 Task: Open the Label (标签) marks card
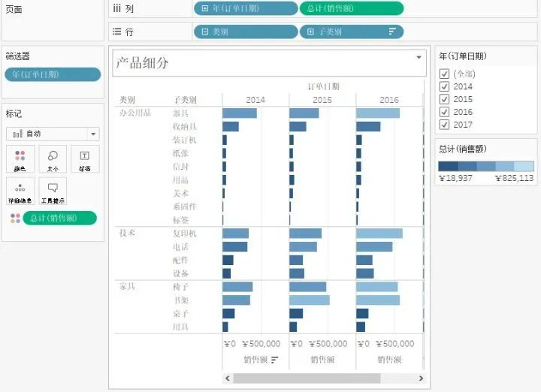[x=85, y=159]
